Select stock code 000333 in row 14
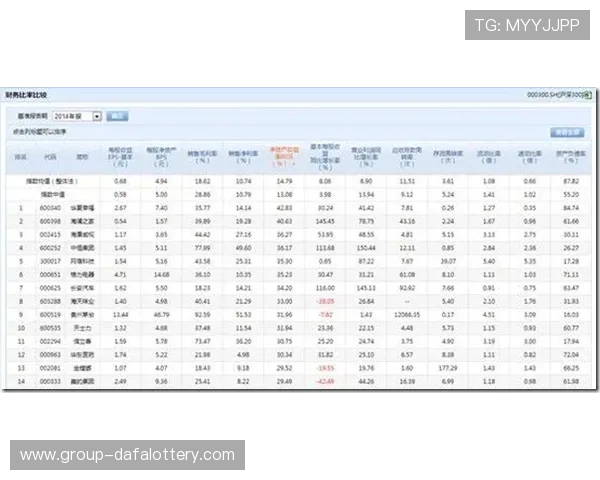Viewport: 600px width, 480px height. click(50, 382)
